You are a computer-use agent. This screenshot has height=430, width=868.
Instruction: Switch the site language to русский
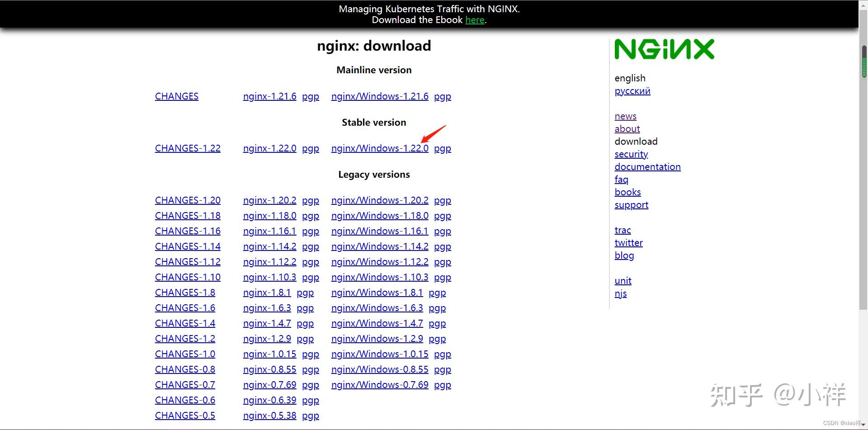632,90
